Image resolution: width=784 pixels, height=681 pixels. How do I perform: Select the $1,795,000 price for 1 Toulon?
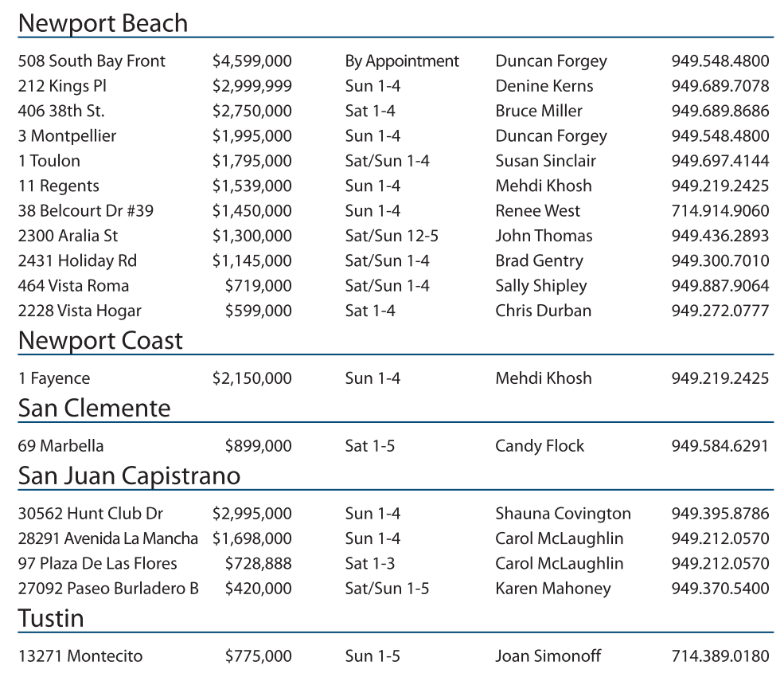(252, 161)
